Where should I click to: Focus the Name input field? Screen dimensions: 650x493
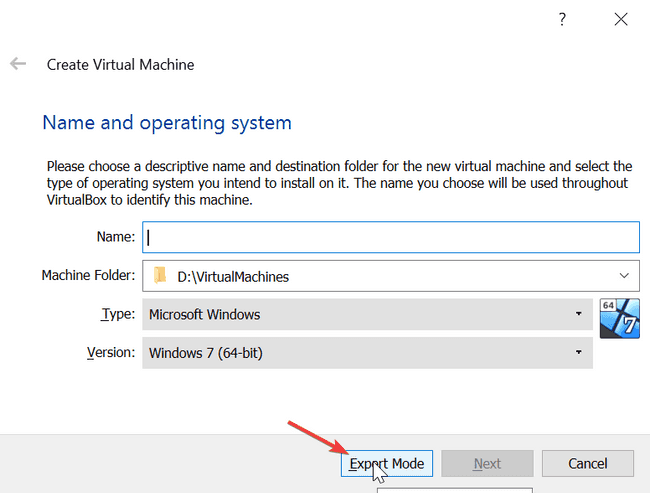[391, 237]
